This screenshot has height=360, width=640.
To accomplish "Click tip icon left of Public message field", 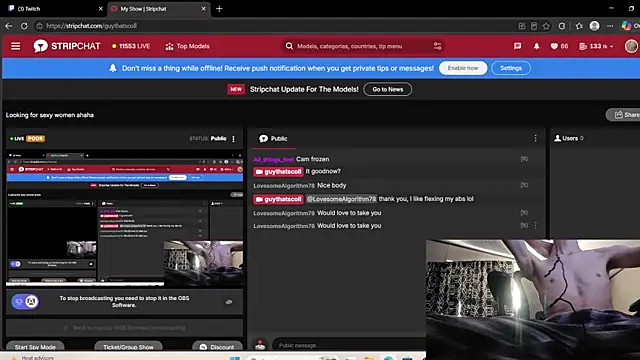I will (260, 345).
